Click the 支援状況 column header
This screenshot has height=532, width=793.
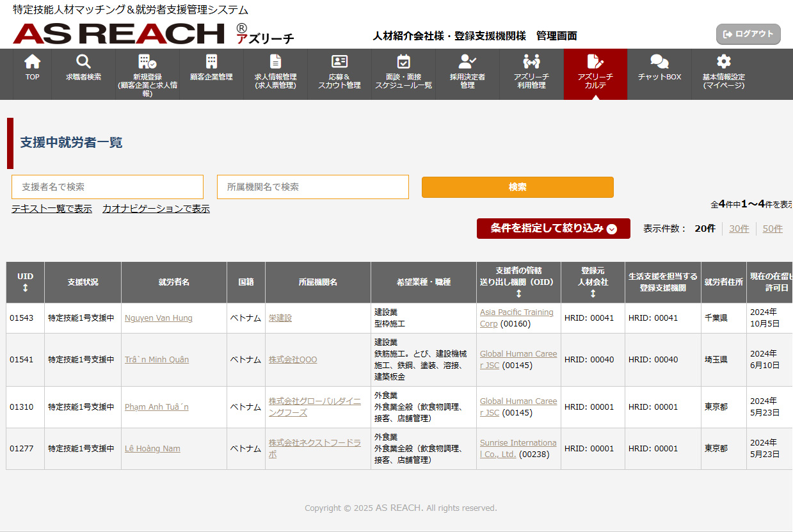pyautogui.click(x=83, y=282)
